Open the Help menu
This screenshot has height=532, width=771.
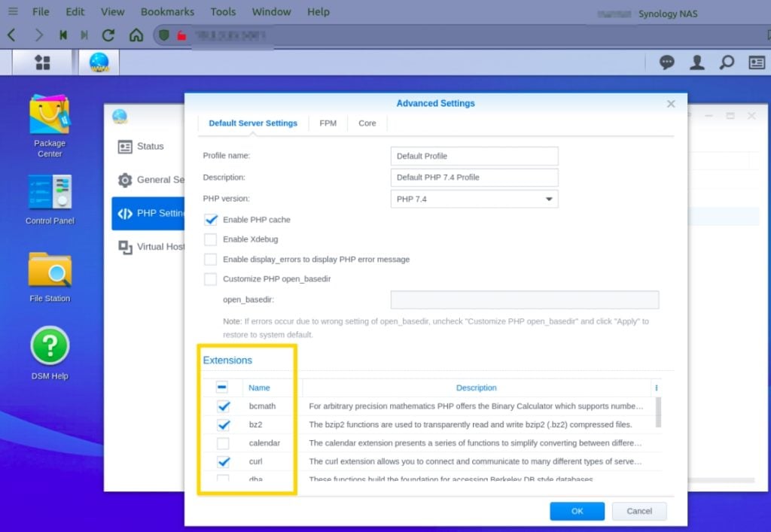(x=318, y=11)
